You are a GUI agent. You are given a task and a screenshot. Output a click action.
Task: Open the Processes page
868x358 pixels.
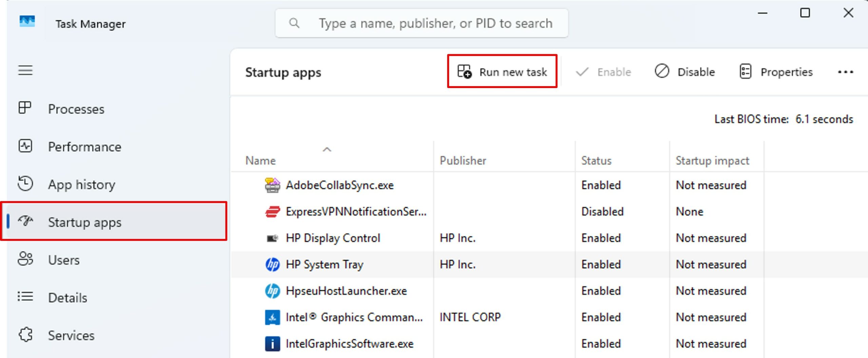(x=117, y=109)
